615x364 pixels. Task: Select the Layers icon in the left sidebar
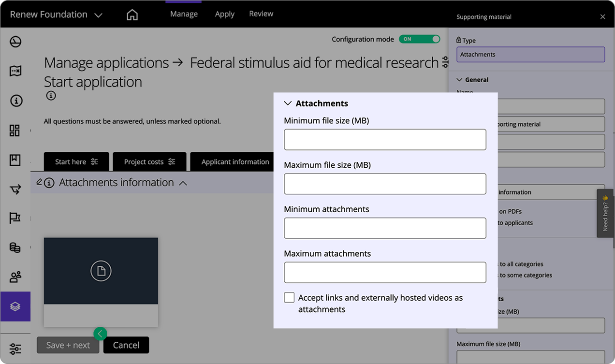[15, 306]
